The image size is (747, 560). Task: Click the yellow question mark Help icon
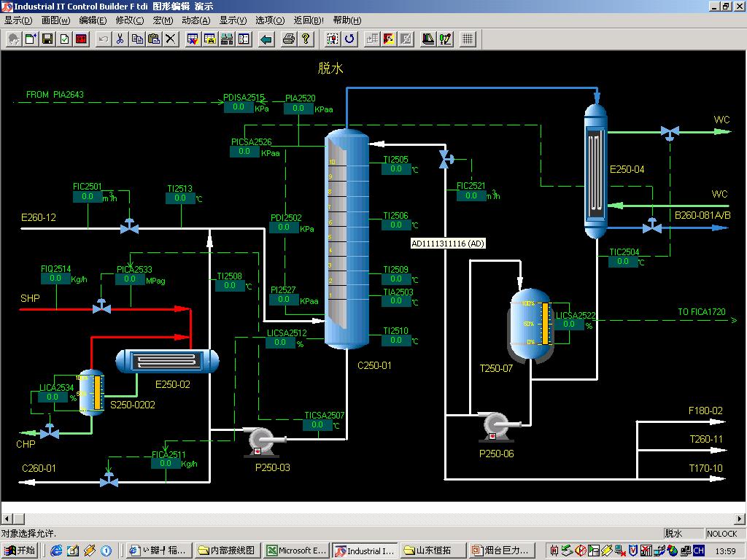(306, 39)
